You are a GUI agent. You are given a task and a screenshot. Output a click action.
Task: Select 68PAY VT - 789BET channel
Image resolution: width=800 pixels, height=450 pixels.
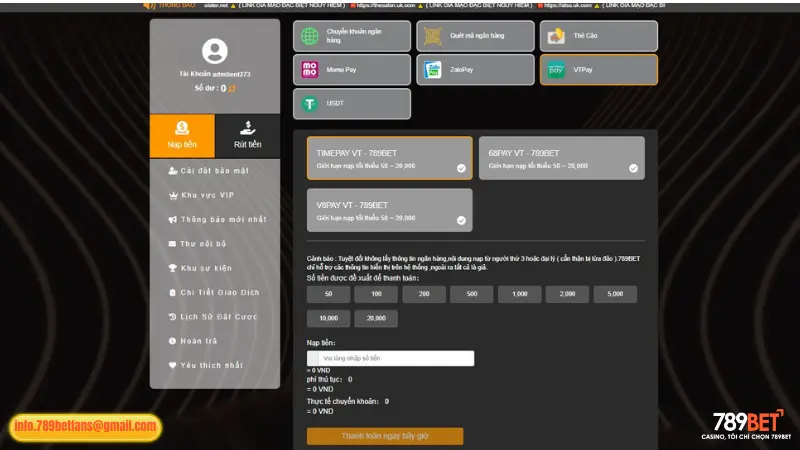coord(562,158)
